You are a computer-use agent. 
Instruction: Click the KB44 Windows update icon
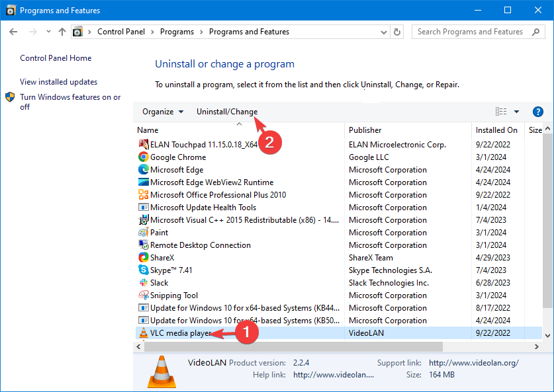(143, 308)
